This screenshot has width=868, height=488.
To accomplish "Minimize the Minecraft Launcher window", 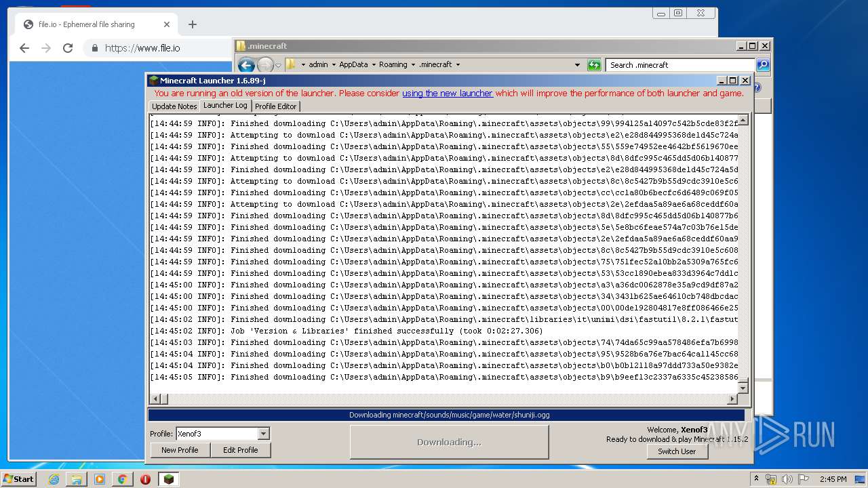I will point(722,81).
